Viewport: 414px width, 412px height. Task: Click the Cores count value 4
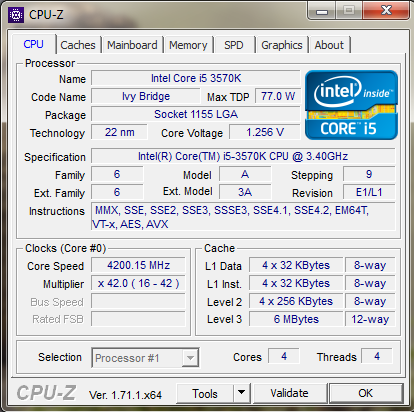click(x=284, y=356)
